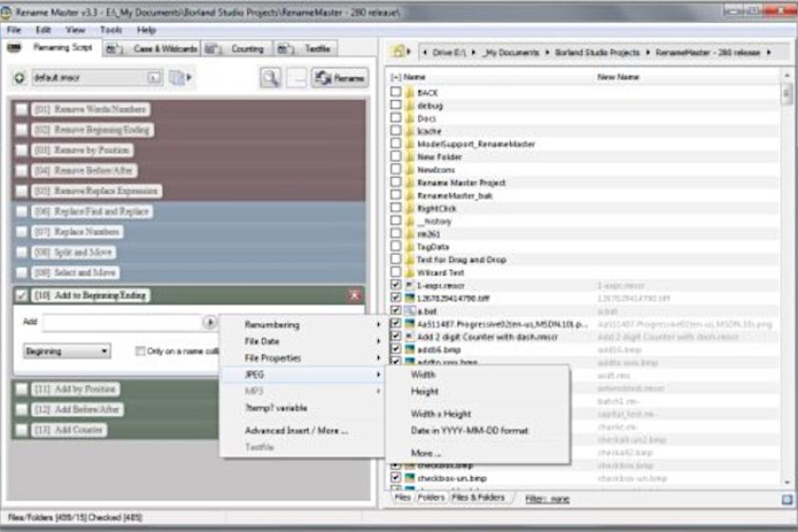798x532 pixels.
Task: Expand the Renumbering submenu
Action: tap(303, 324)
